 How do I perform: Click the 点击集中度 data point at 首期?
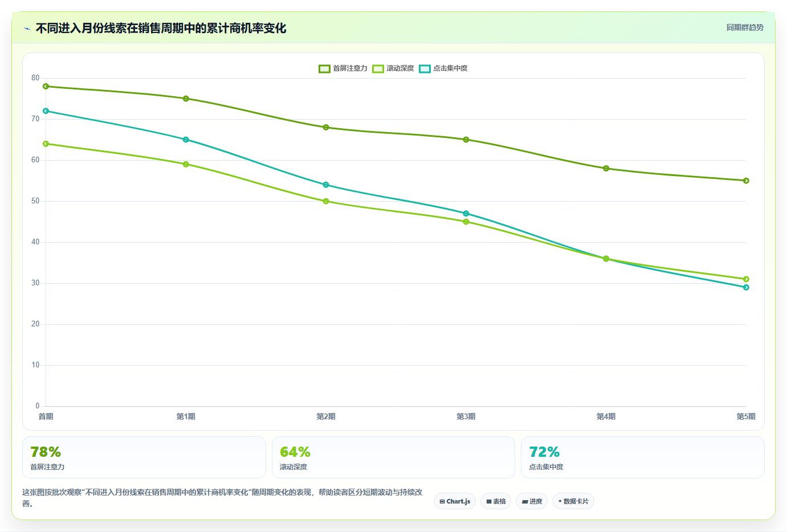[x=46, y=111]
